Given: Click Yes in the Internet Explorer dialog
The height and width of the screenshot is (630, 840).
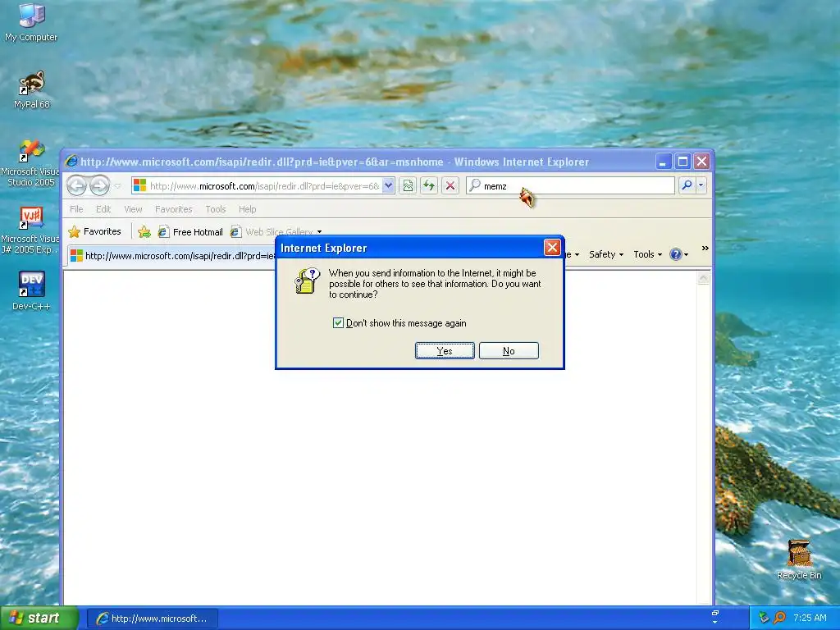Looking at the screenshot, I should click(x=445, y=351).
